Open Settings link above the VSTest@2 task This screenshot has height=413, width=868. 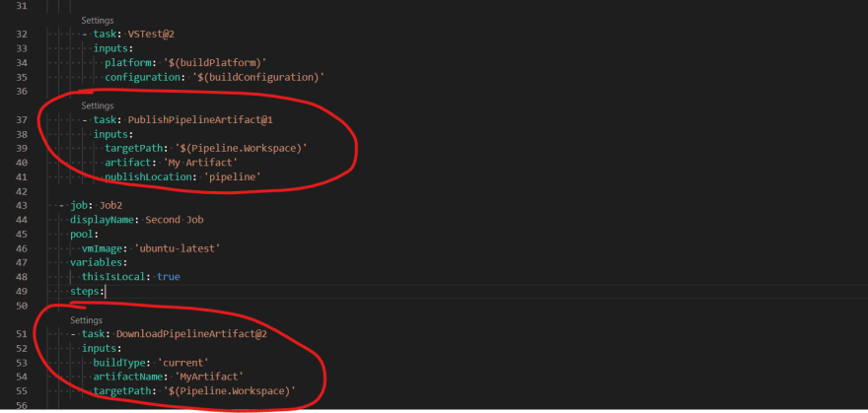point(97,20)
